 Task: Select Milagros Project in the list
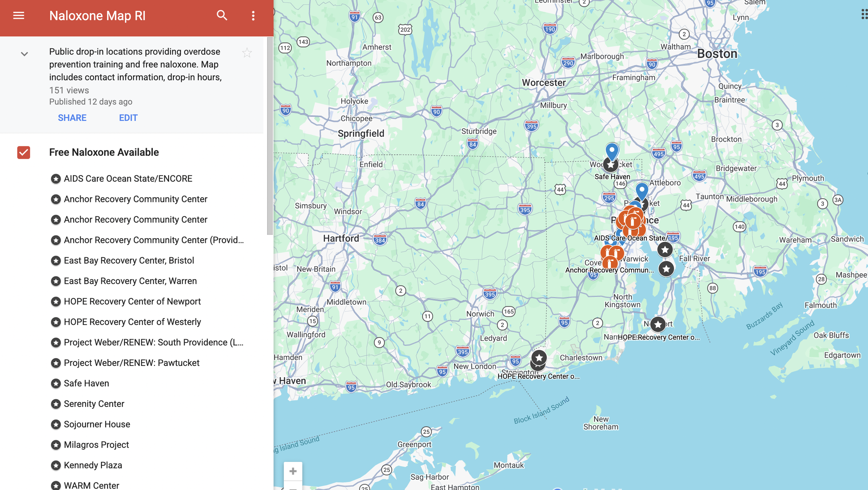tap(96, 445)
